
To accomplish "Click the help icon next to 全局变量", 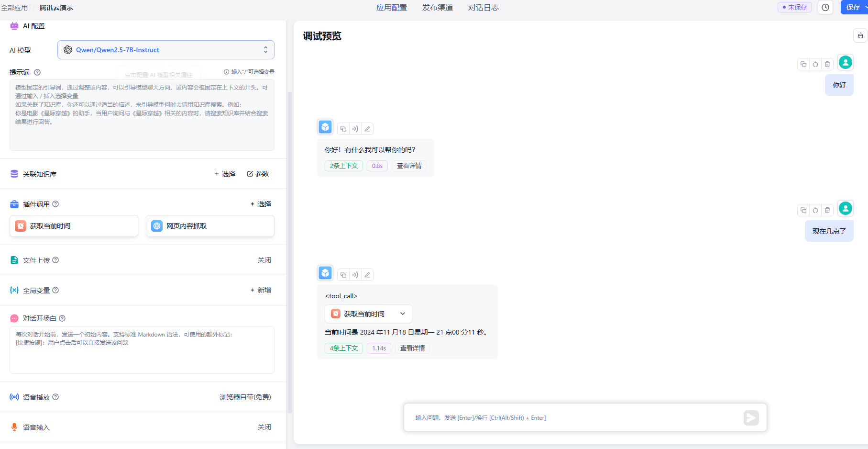I will tap(55, 290).
